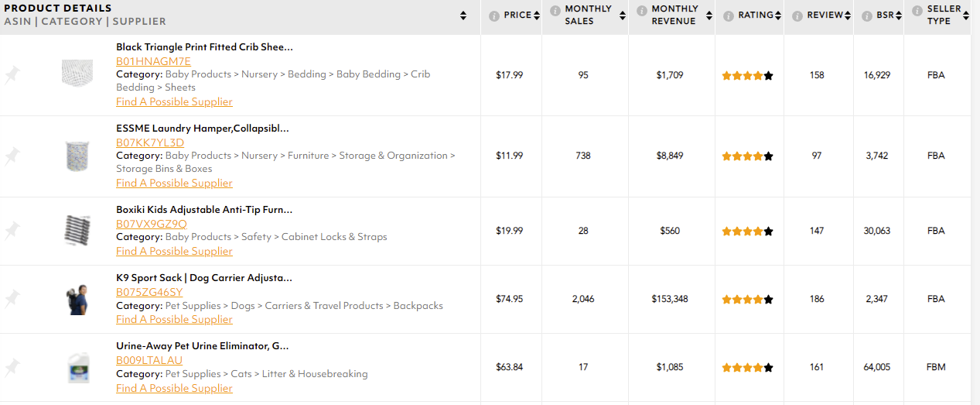This screenshot has height=405, width=980.
Task: Toggle pin on Urine-Away Pet Urine Eliminator
Action: (12, 366)
